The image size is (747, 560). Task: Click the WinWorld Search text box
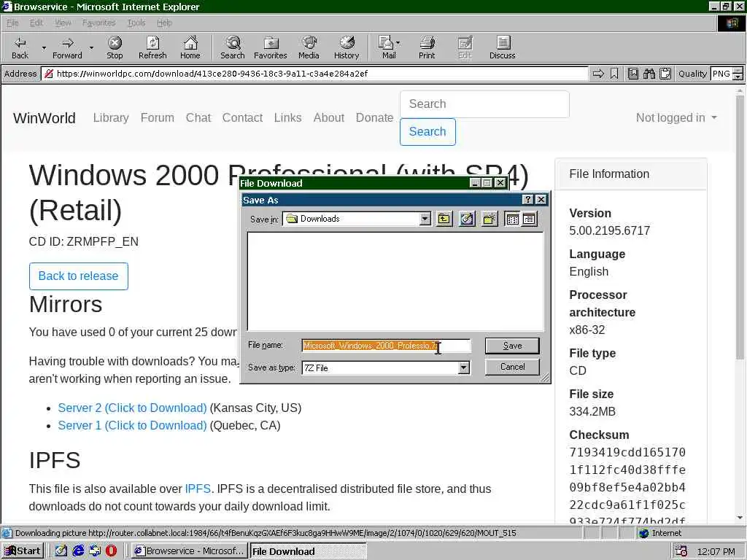(484, 104)
